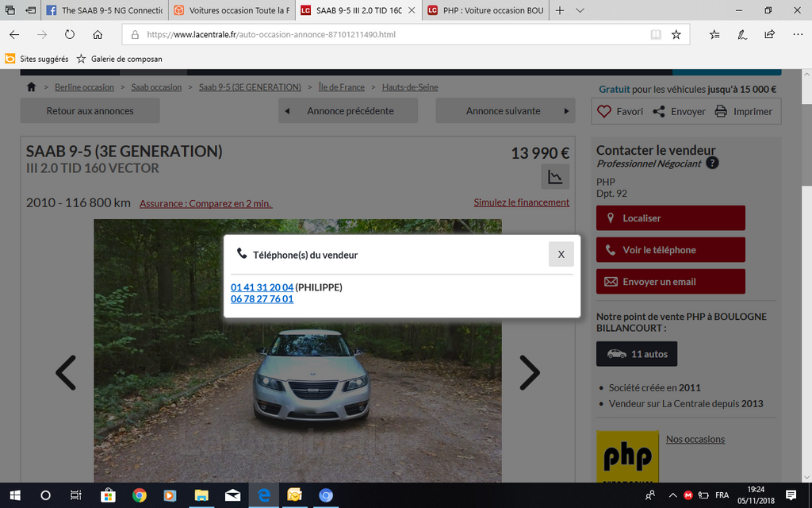Click Voir le téléphone button

(671, 250)
